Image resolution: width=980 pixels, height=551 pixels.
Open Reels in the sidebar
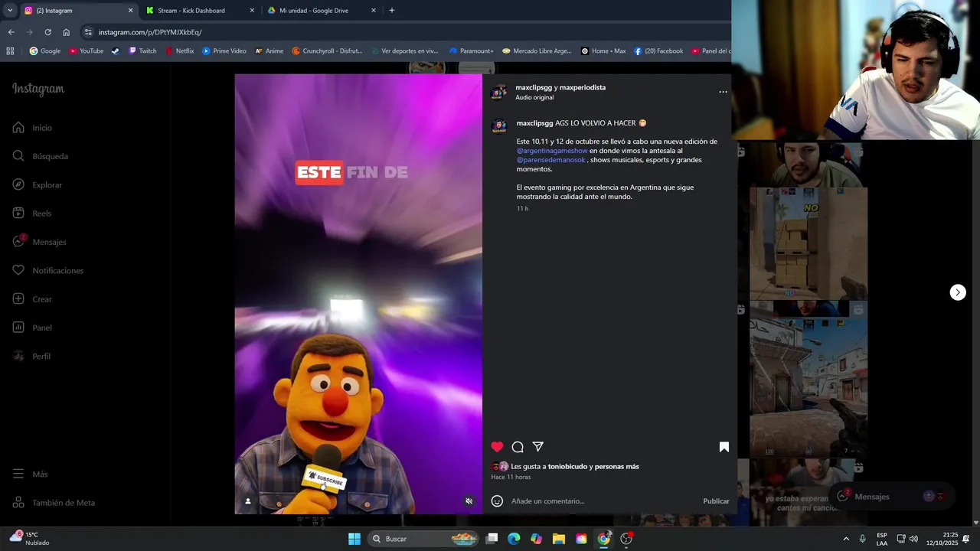(31, 214)
